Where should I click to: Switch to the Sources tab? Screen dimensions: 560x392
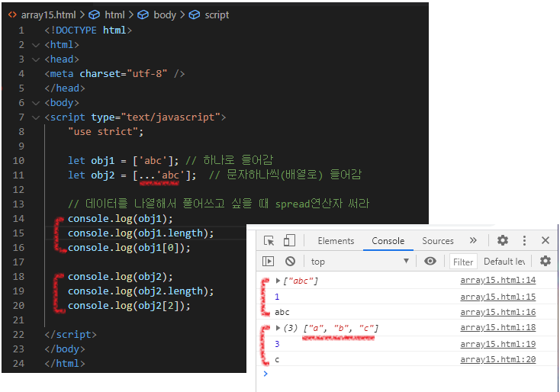tap(437, 241)
